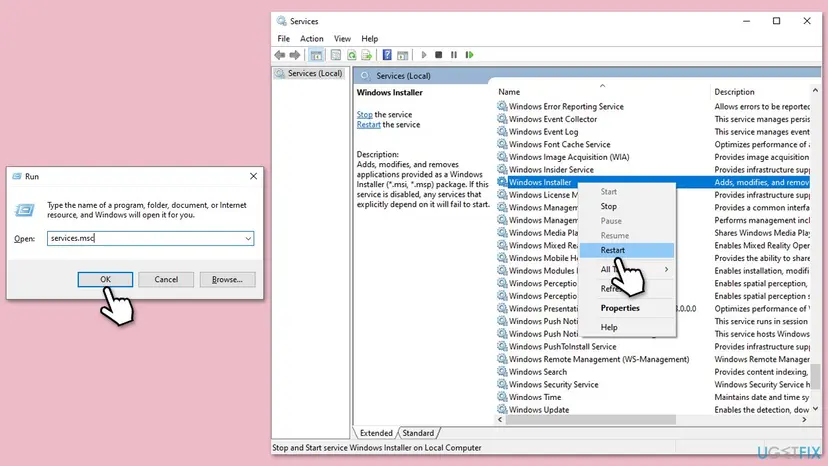The width and height of the screenshot is (828, 466).
Task: Click OK in the Run dialog
Action: tap(105, 279)
